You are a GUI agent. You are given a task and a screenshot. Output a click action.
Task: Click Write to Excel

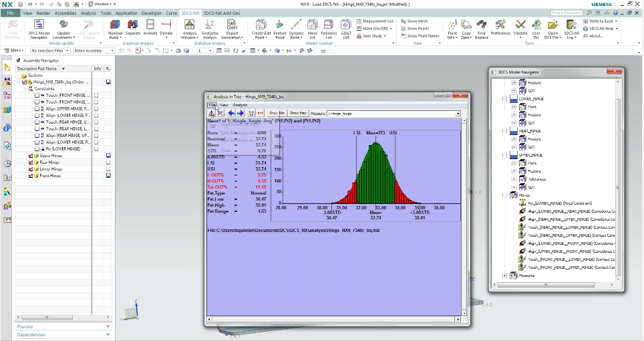pyautogui.click(x=600, y=21)
